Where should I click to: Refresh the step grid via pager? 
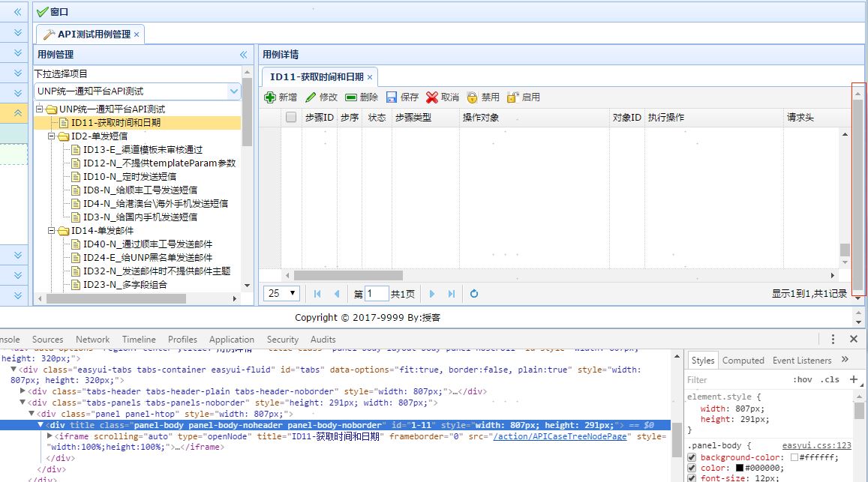pos(474,294)
